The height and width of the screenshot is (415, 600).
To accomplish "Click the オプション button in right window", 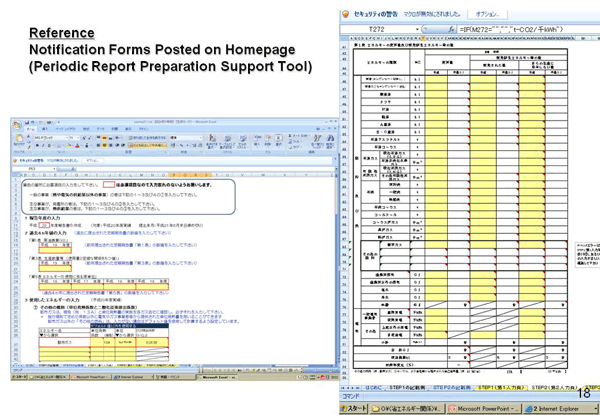I will click(x=488, y=14).
